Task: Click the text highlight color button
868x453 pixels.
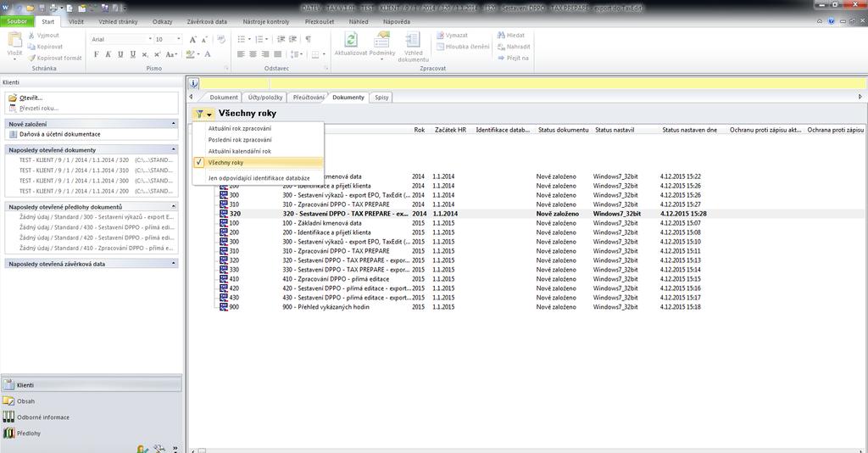Action: coord(190,54)
